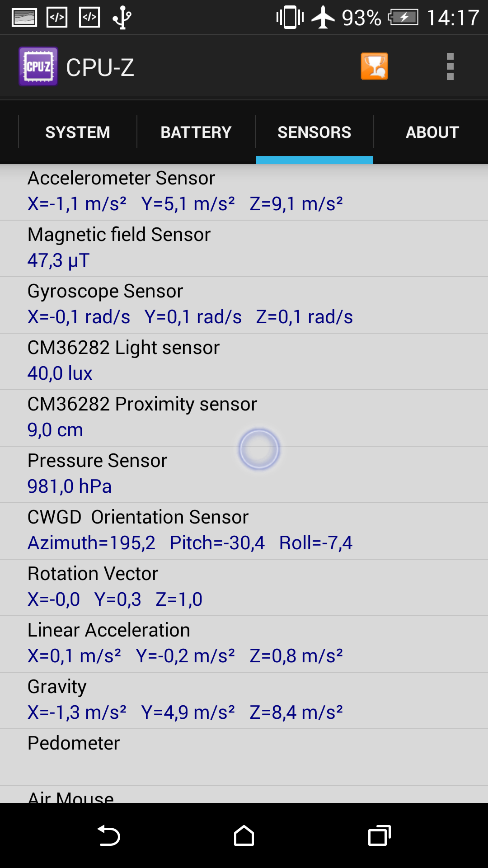
Task: Open the ABOUT tab
Action: (432, 132)
